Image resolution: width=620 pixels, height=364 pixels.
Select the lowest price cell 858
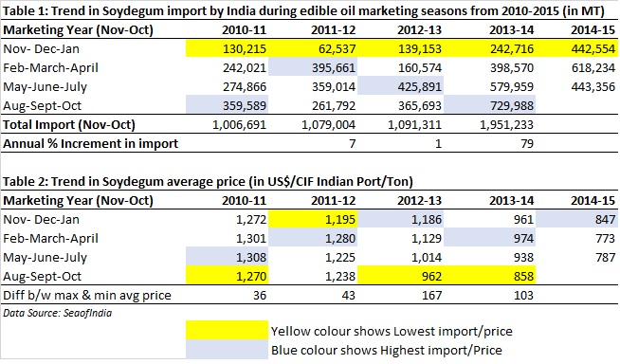489,276
